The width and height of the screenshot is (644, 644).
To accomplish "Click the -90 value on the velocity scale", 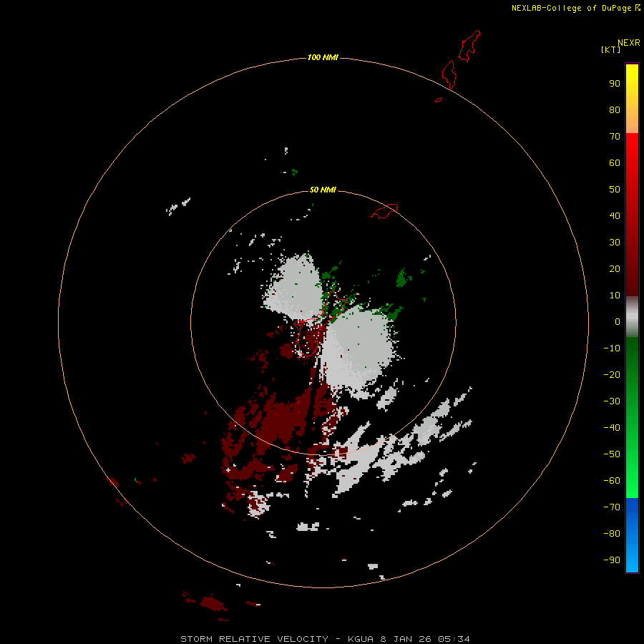I will click(x=612, y=560).
